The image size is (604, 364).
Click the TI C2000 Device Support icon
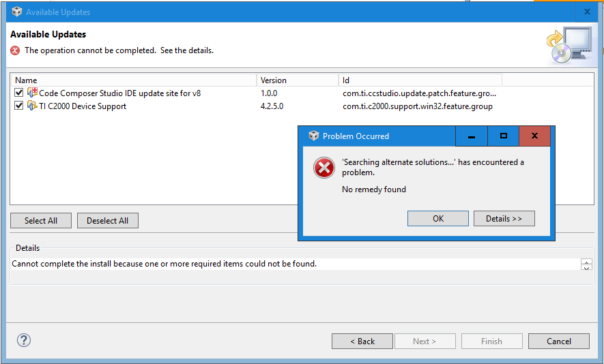tap(32, 106)
